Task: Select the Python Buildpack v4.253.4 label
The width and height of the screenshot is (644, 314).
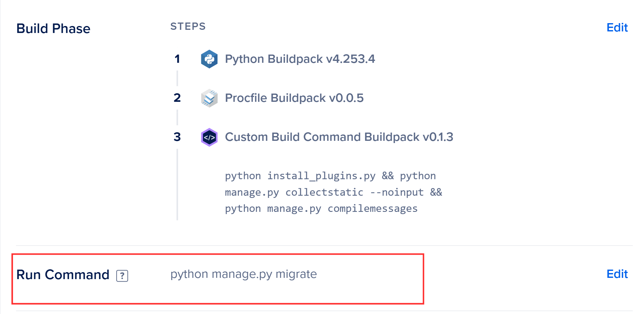Action: tap(300, 59)
